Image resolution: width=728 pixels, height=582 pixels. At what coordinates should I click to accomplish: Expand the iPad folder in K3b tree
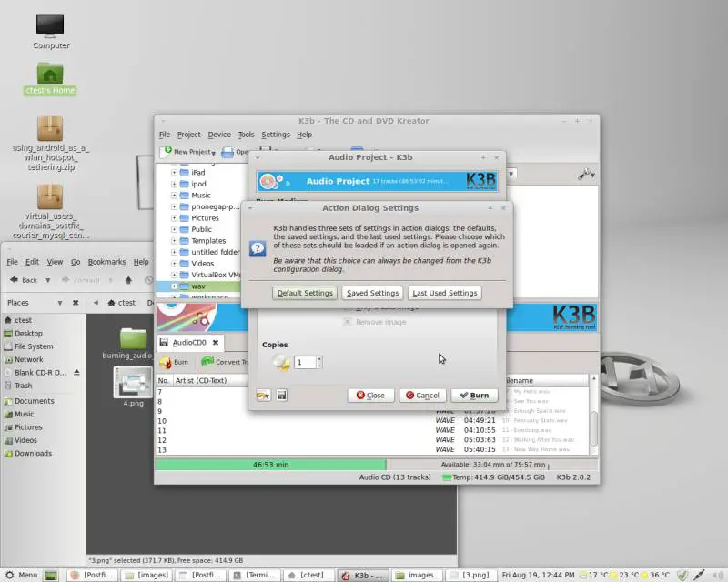tap(174, 172)
